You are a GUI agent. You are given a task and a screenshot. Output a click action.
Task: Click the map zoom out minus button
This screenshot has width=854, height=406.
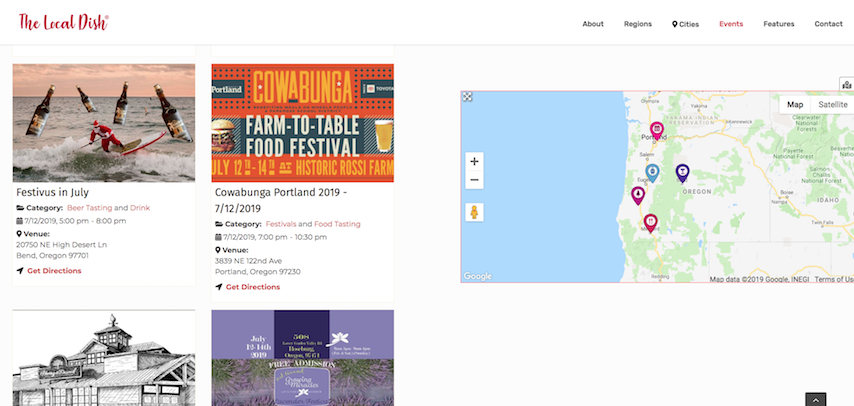[x=474, y=180]
